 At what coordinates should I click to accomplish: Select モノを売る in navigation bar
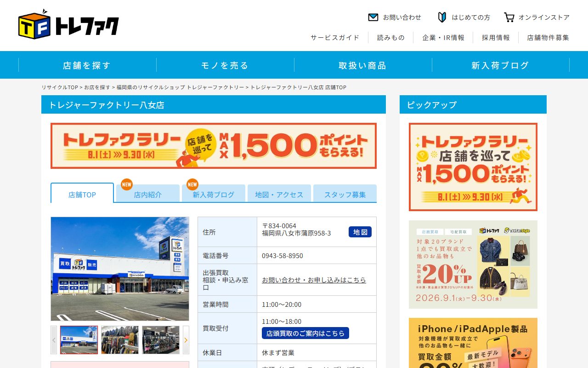pyautogui.click(x=225, y=65)
